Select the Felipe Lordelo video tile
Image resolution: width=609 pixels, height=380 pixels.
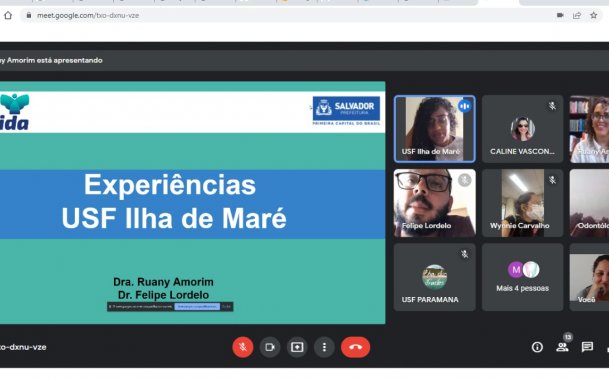(435, 203)
